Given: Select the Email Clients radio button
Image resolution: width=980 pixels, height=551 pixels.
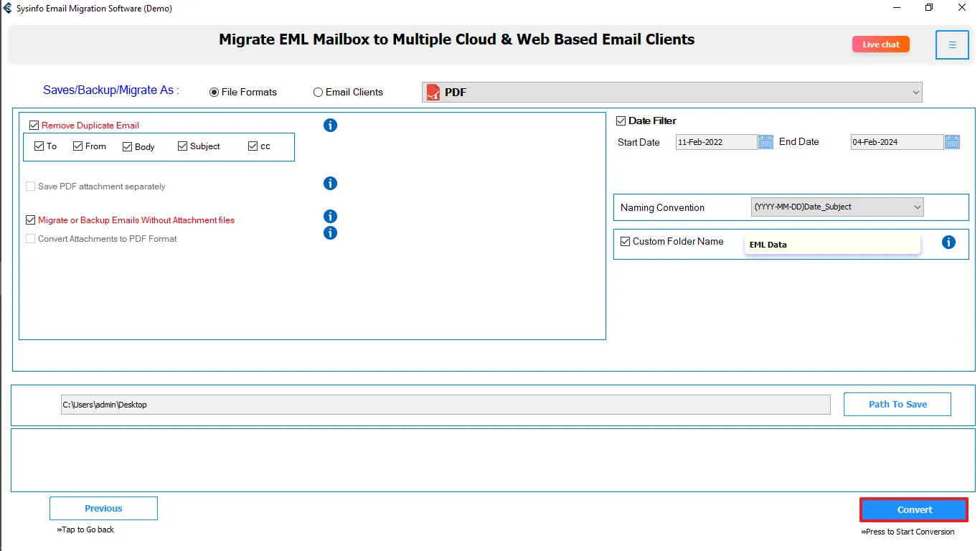Looking at the screenshot, I should pos(318,93).
